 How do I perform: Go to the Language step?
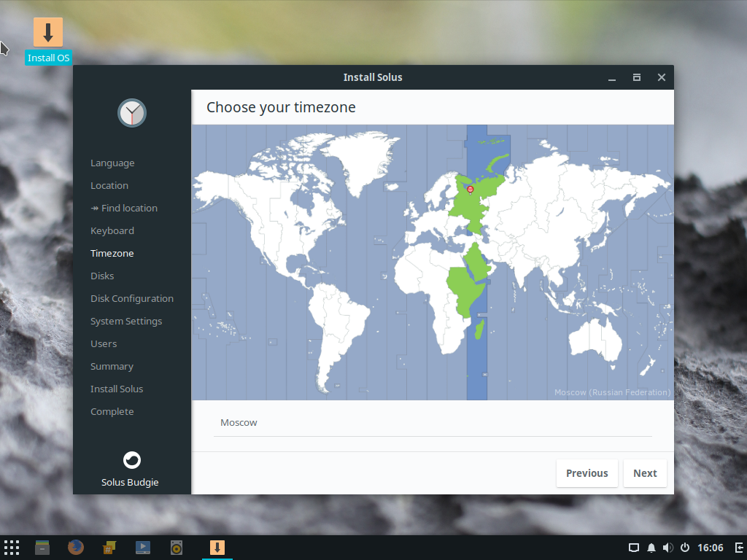112,163
